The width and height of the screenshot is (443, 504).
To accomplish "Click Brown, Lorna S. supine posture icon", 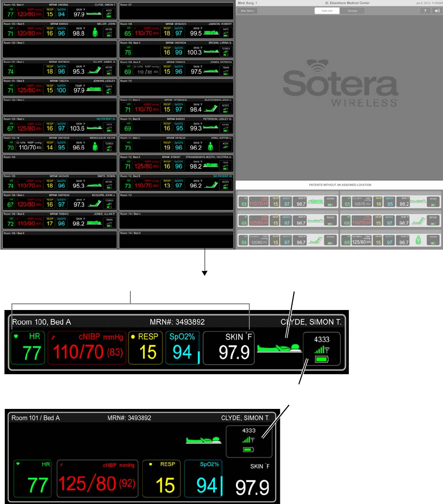I will click(211, 51).
